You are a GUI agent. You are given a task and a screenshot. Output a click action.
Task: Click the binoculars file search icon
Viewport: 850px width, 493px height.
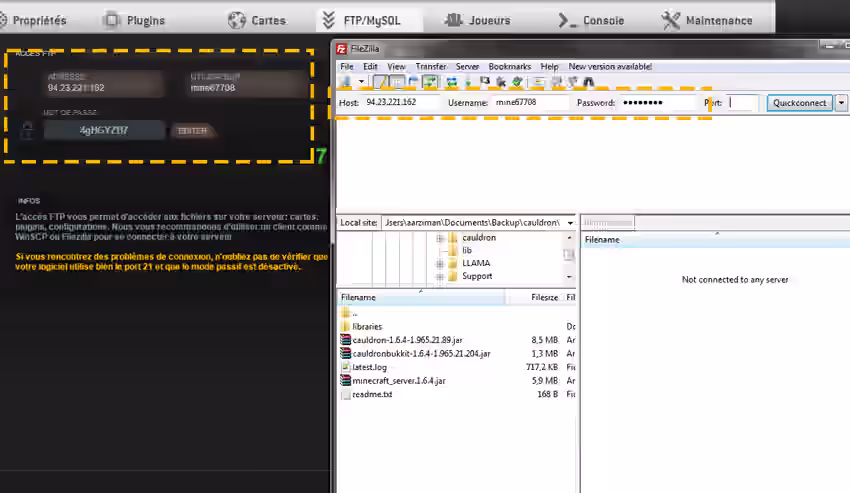589,82
